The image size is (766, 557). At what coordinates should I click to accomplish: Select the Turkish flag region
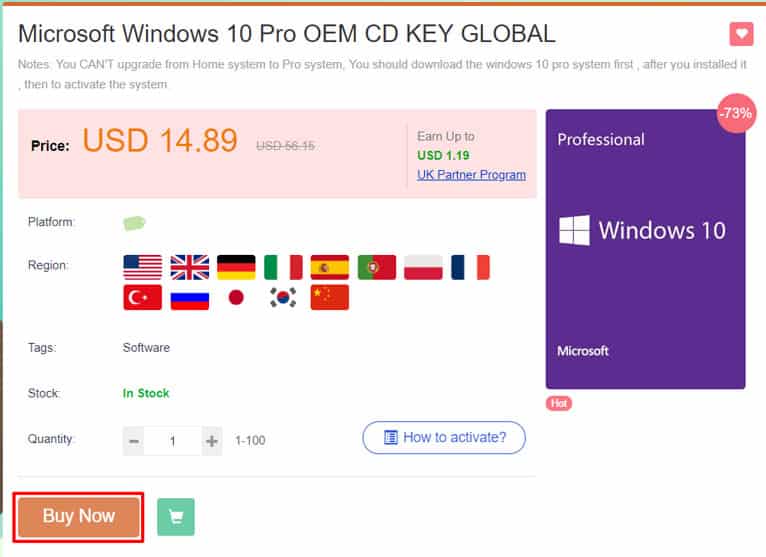coord(143,297)
